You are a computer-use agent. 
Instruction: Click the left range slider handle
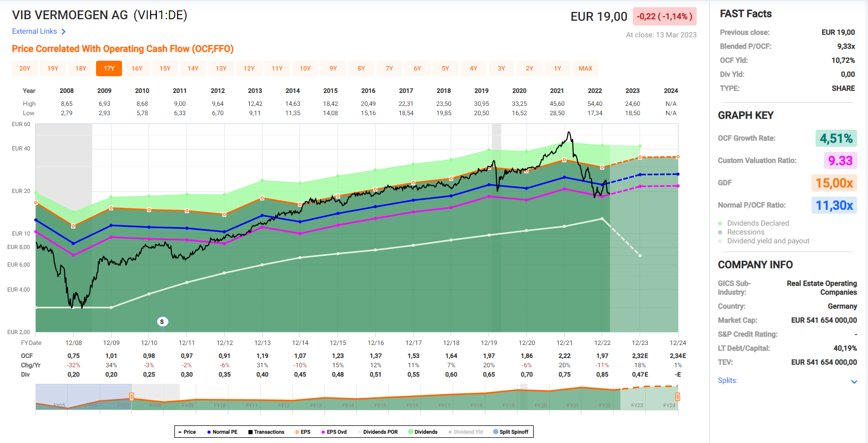click(x=132, y=397)
